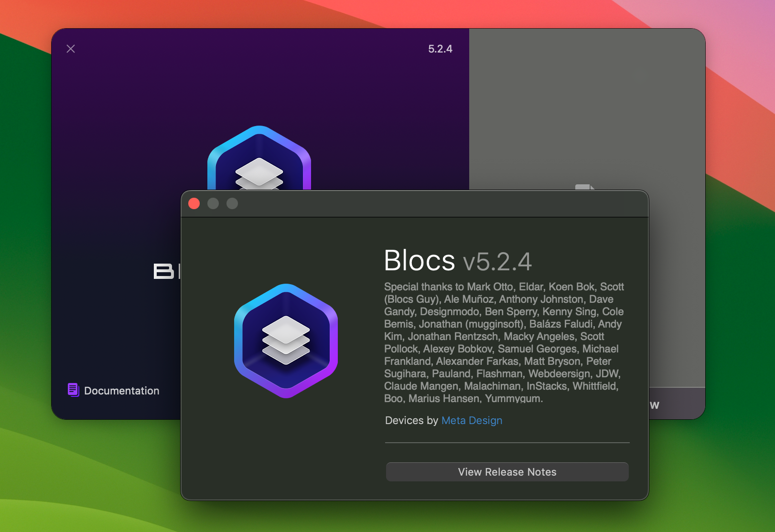Click the 5.2.4 version label in welcome window
This screenshot has width=775, height=532.
tap(440, 49)
